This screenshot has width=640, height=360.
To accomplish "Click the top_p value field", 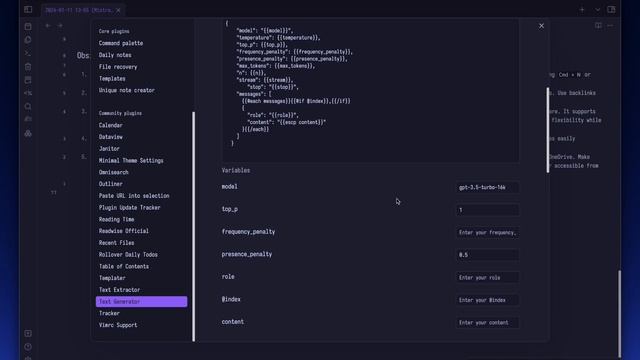I will coord(487,210).
